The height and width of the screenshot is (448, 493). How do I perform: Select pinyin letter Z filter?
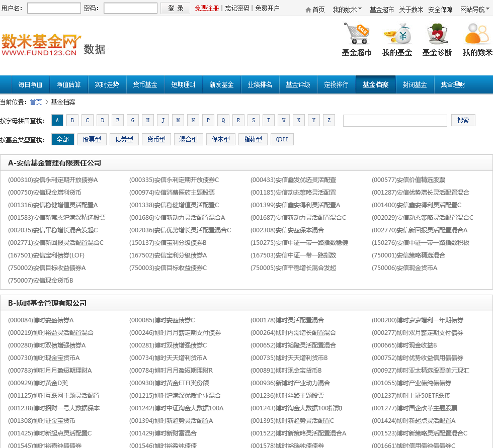329,120
